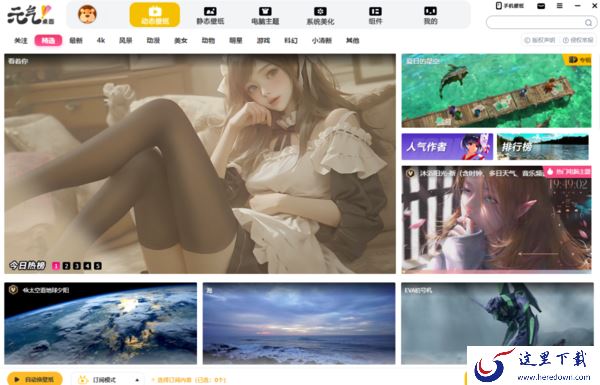Image resolution: width=600 pixels, height=385 pixels.
Task: Open the 美女 category tab
Action: tap(181, 40)
